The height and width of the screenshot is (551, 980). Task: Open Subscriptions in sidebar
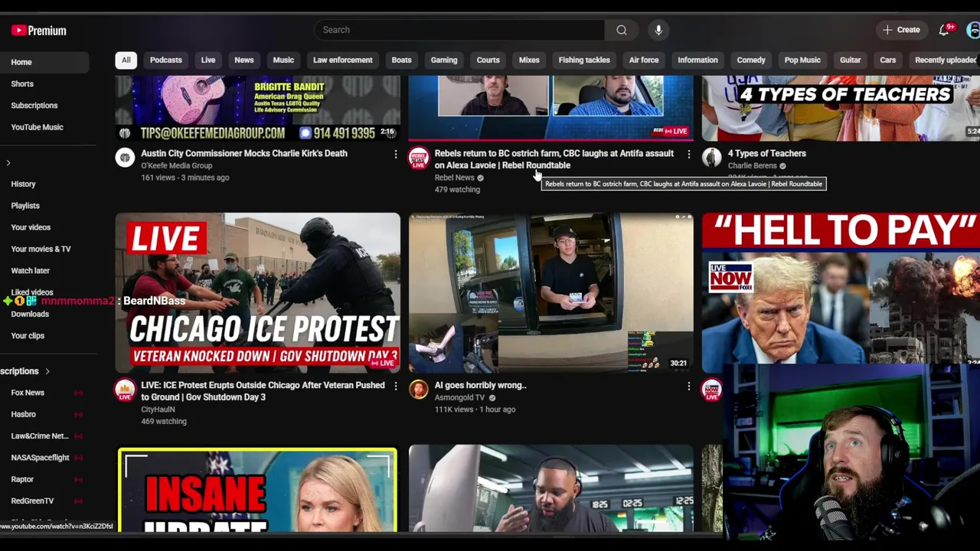44,106
